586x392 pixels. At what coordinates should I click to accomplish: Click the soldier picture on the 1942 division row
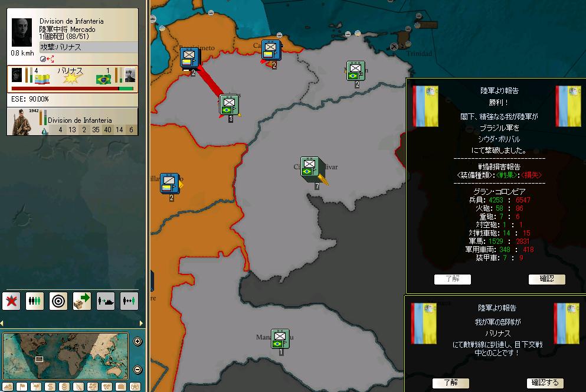tap(22, 122)
